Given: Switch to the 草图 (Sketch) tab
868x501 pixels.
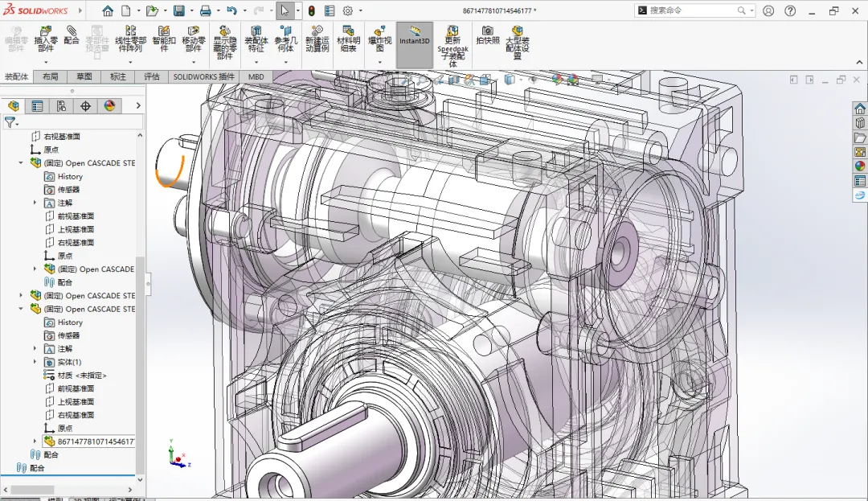Looking at the screenshot, I should tap(84, 76).
